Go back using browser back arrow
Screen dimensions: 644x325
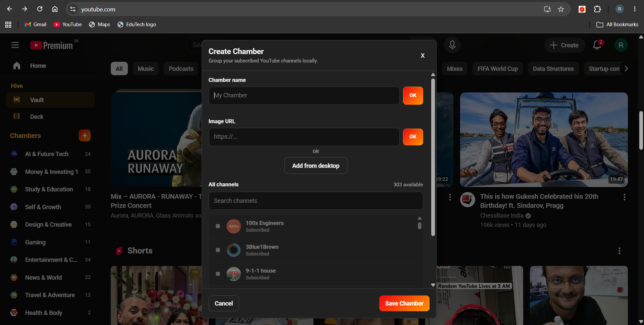click(10, 9)
